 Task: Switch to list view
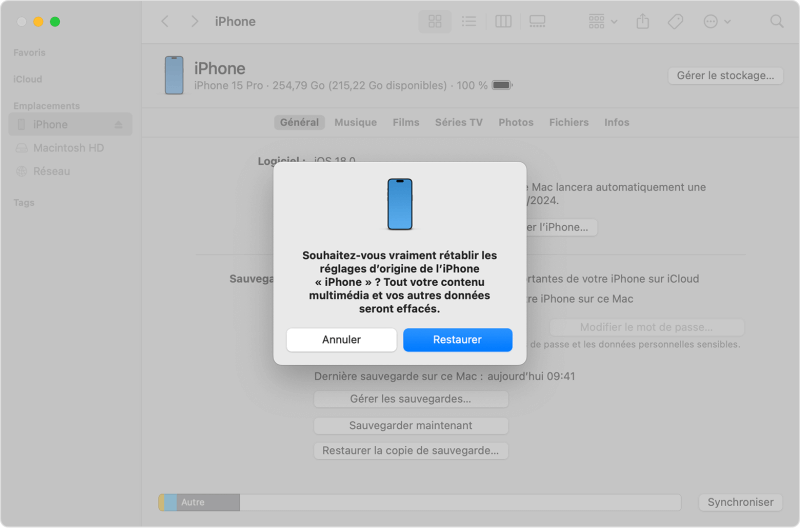[x=469, y=21]
